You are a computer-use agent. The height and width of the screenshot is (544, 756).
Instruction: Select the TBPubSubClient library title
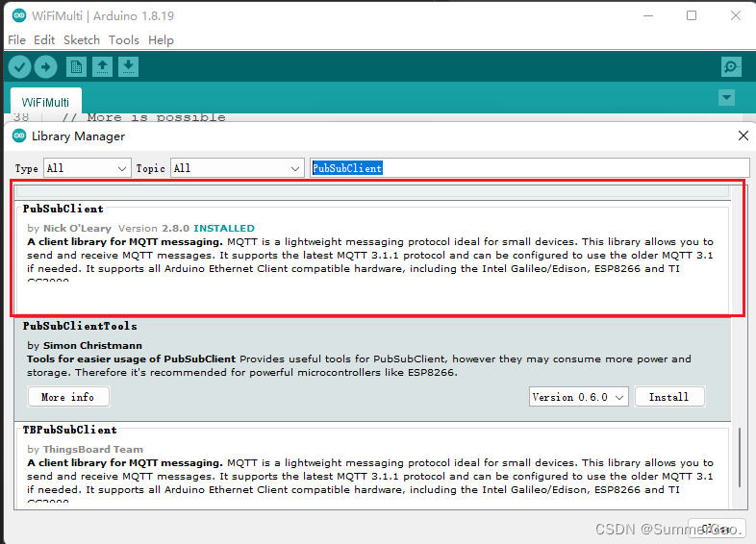pos(70,430)
